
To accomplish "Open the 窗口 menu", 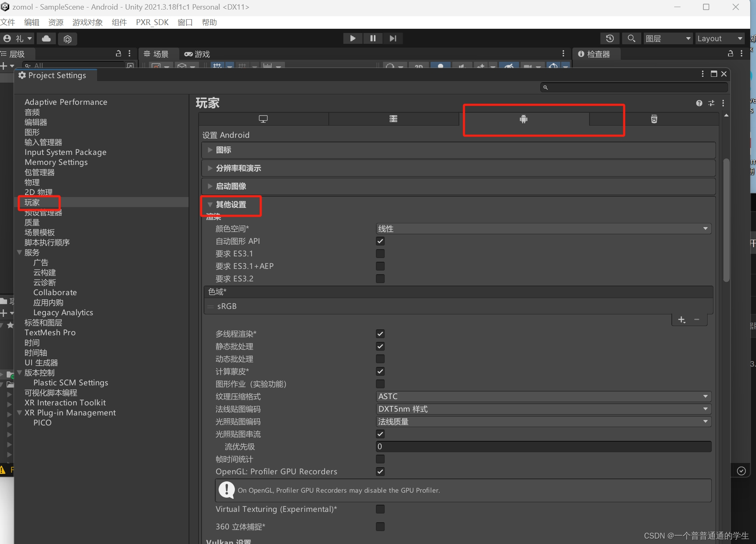I will tap(185, 22).
